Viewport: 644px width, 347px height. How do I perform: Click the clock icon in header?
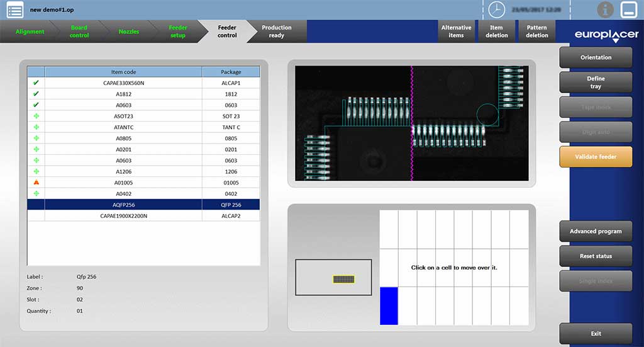pos(497,9)
